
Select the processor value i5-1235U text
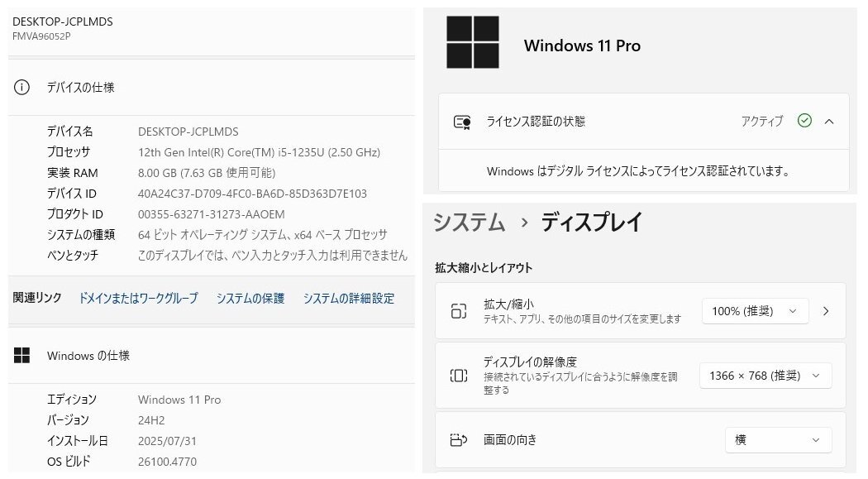click(x=259, y=152)
